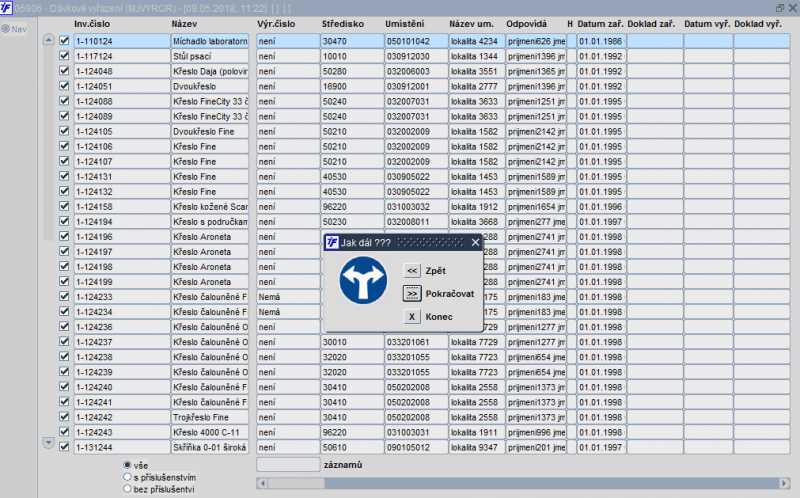Select the s příslušenstvím radio button

point(127,477)
